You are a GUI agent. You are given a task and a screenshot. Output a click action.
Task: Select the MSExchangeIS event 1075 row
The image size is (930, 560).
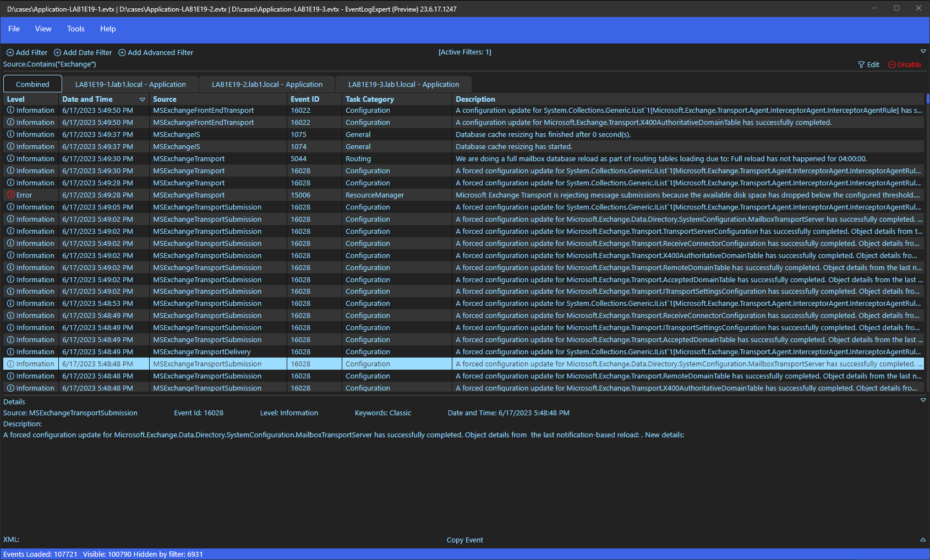(463, 135)
